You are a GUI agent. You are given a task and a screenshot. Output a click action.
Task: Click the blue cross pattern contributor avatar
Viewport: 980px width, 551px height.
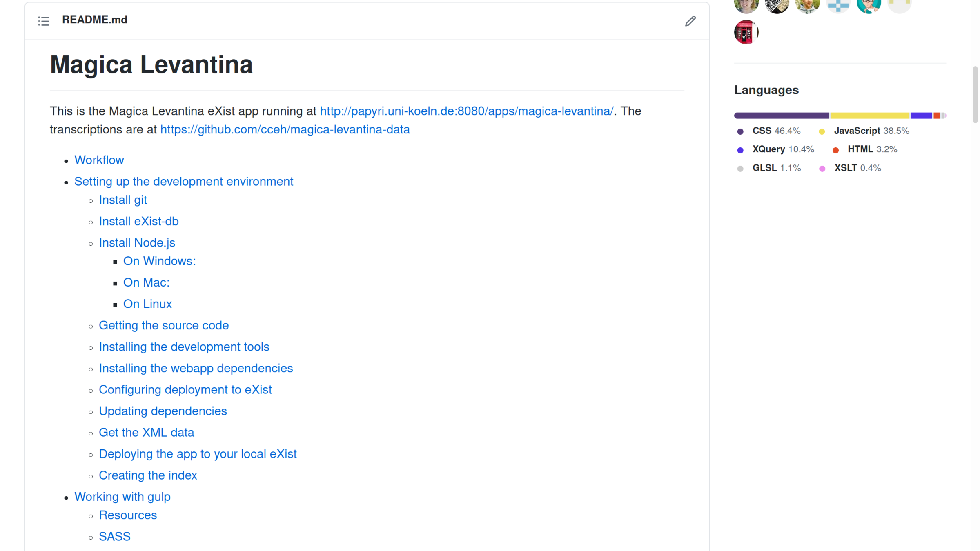838,6
